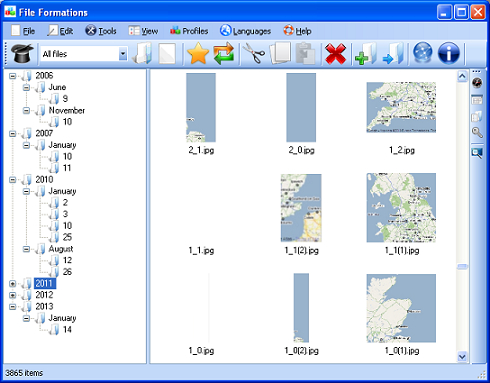Screen dimensions: 490x383
Task: Click the 1_1.jpg file name
Action: tap(201, 250)
